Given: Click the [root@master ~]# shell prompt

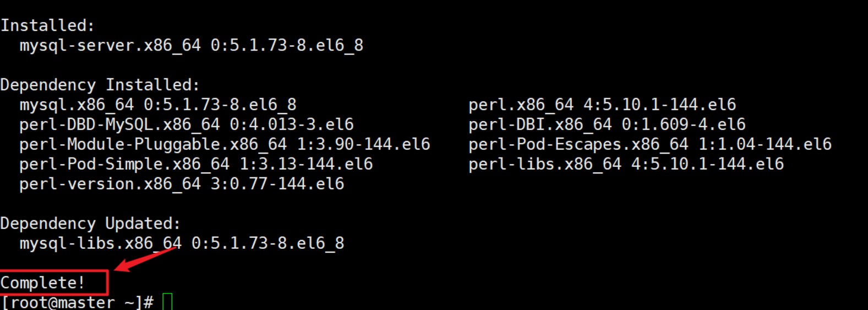Looking at the screenshot, I should (x=77, y=302).
